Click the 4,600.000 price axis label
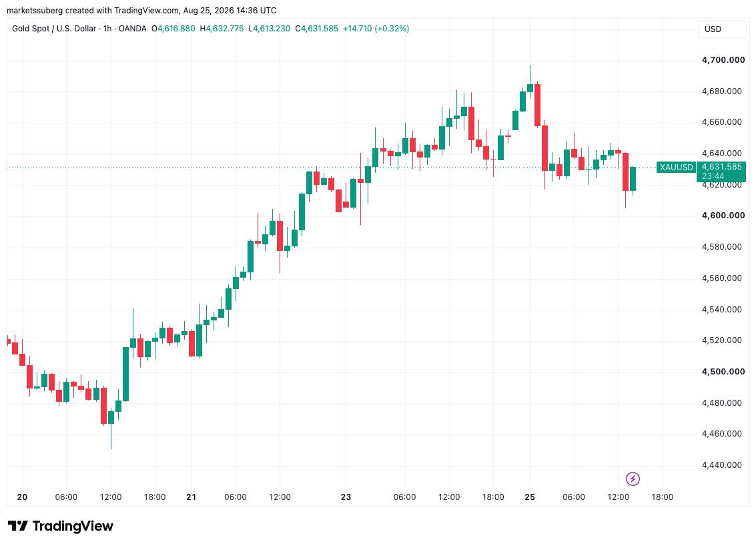 (723, 216)
